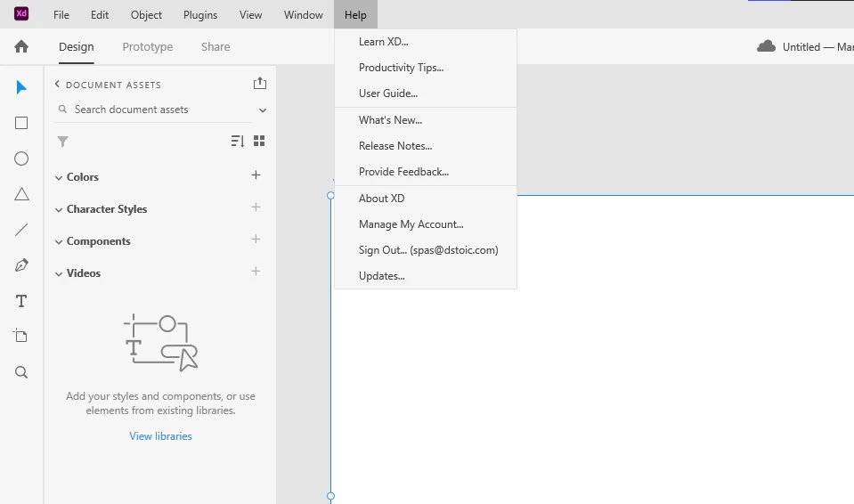Choose Learn XD... from Help menu

click(426, 42)
